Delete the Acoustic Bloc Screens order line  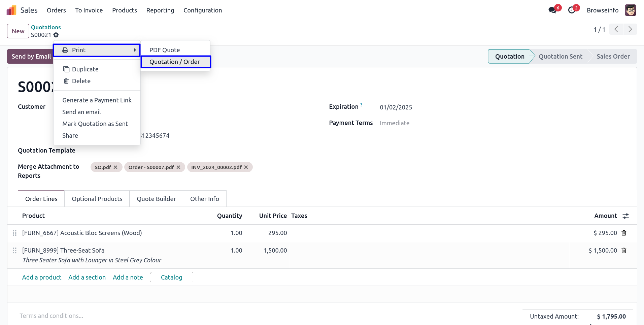pyautogui.click(x=624, y=233)
